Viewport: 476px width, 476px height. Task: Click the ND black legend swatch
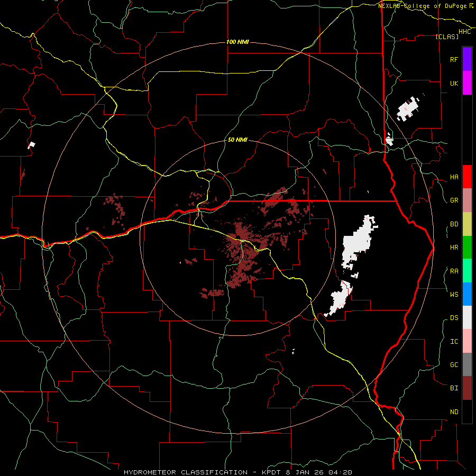tap(467, 411)
